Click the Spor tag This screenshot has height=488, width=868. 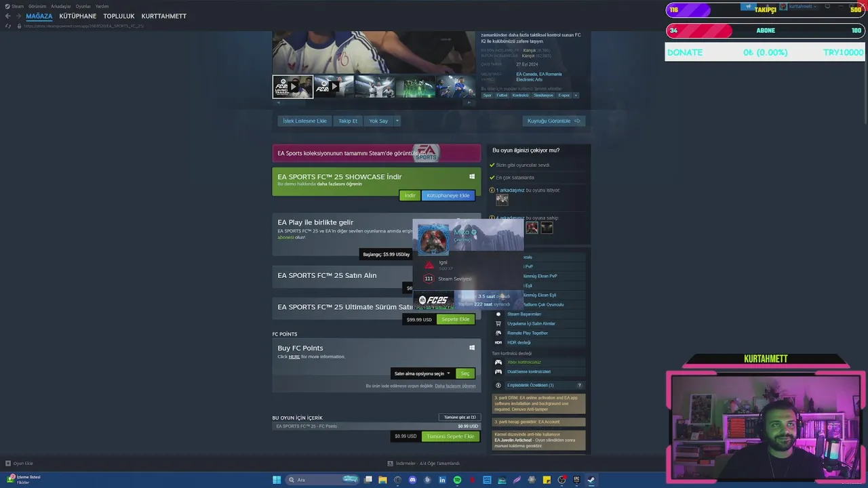pyautogui.click(x=487, y=96)
